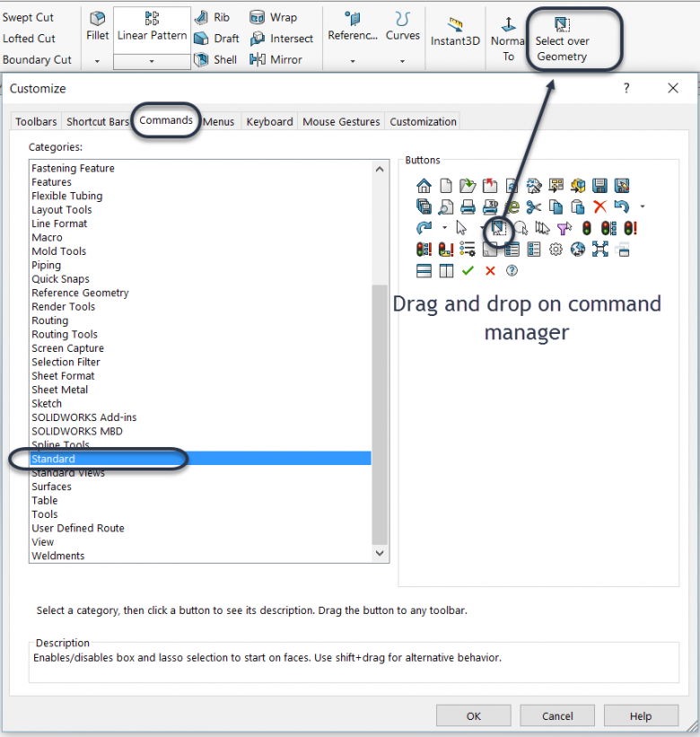Switch to the Customization tab

point(423,122)
